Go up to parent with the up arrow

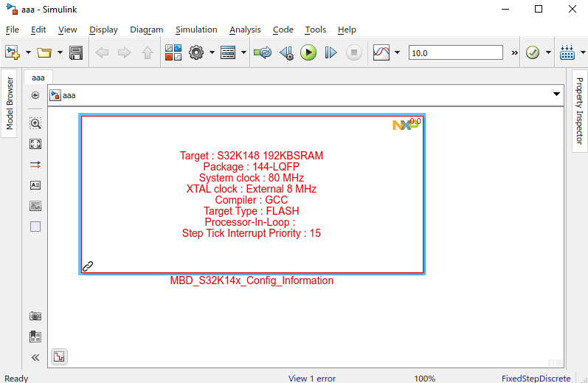(148, 52)
